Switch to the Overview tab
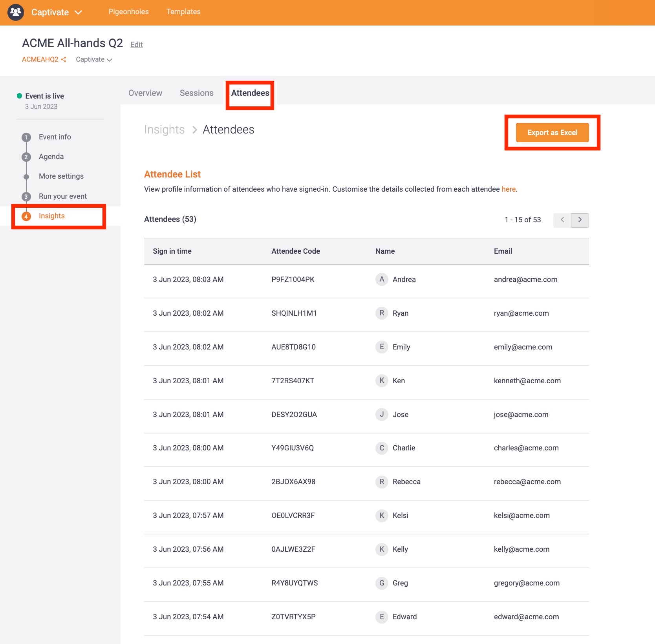Viewport: 655px width, 644px height. click(145, 93)
